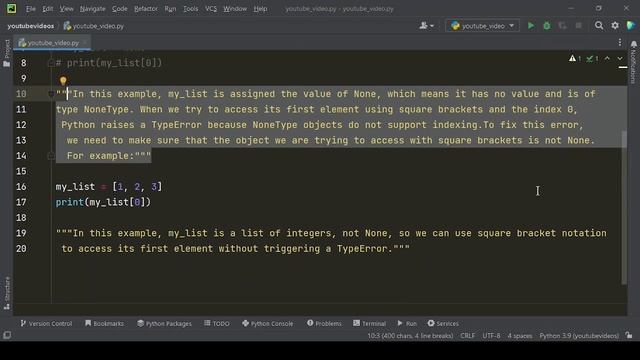
Task: Click the Stop process icon
Action: [578, 26]
